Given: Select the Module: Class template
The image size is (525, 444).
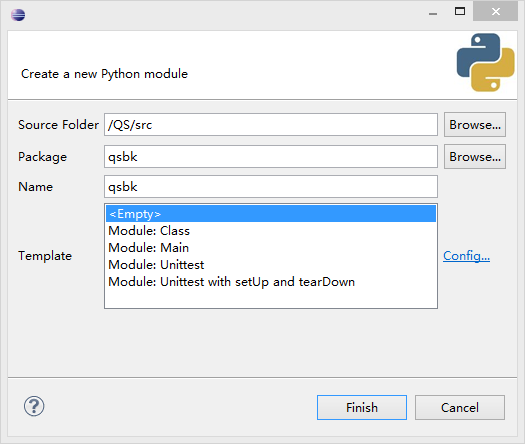Looking at the screenshot, I should (x=271, y=231).
